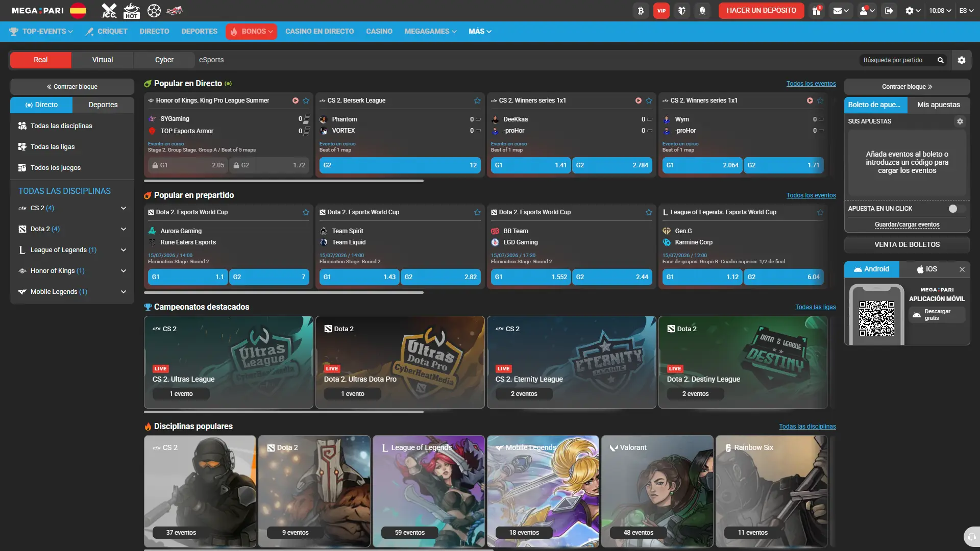Open the CS 2 Ultras League championship card

coord(229,362)
